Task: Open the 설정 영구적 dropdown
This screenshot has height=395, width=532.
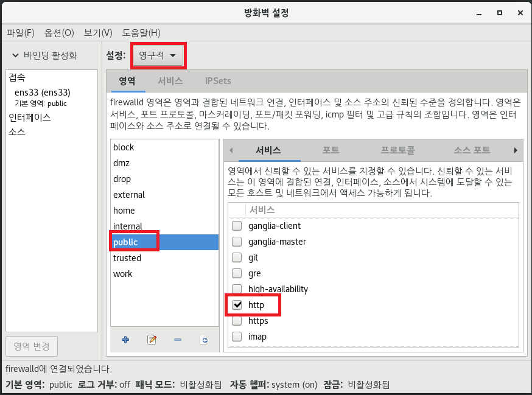Action: 158,55
